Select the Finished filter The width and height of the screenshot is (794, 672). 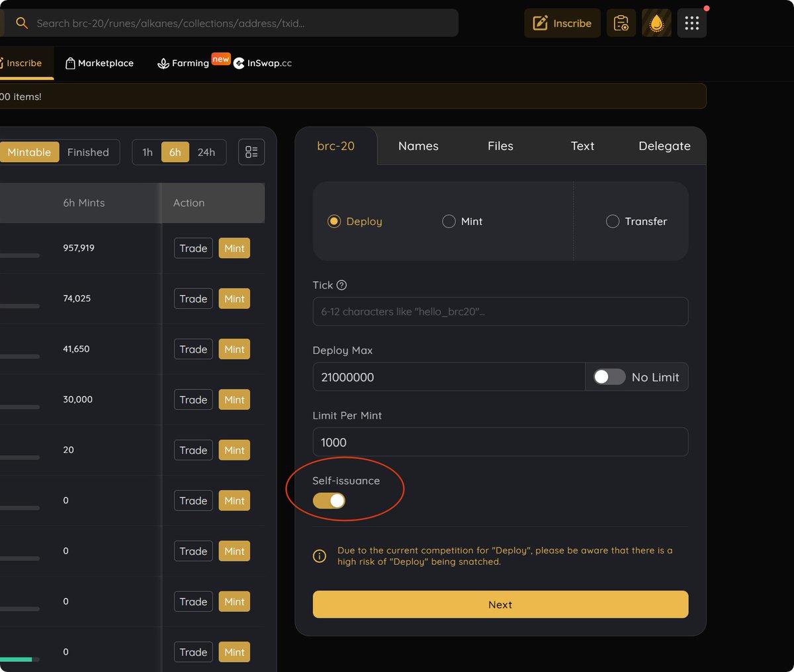pos(88,152)
